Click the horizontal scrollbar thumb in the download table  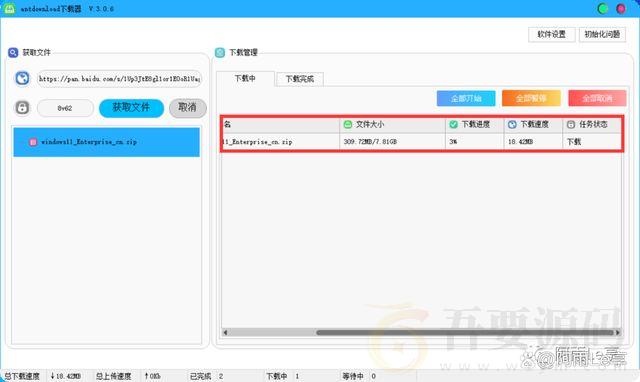pyautogui.click(x=465, y=333)
